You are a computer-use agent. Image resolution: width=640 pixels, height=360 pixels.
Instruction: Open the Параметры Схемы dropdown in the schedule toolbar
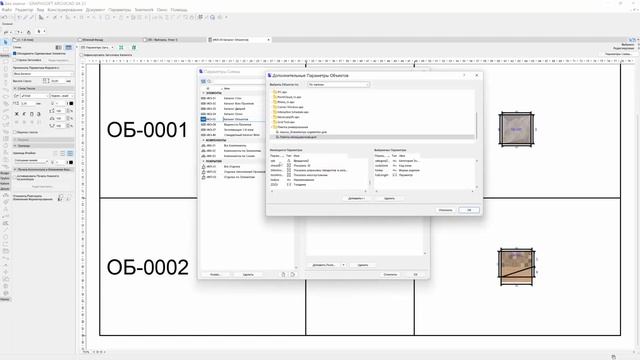click(97, 47)
